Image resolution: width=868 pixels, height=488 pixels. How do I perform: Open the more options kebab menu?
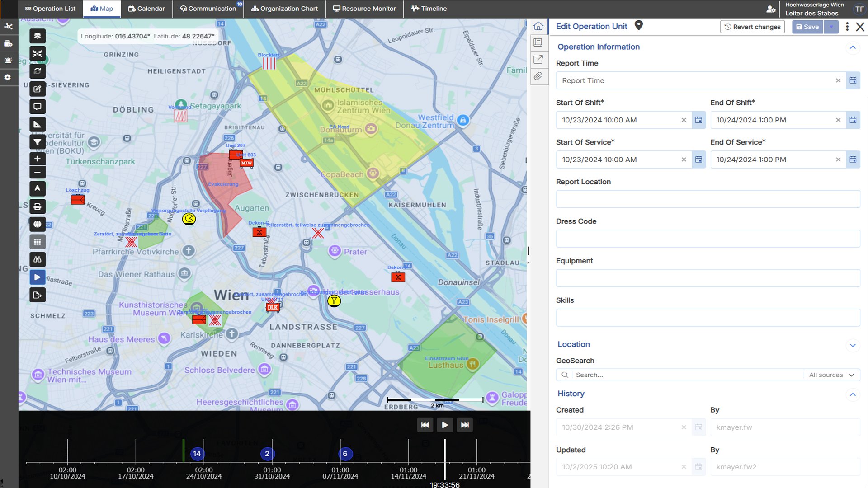click(x=847, y=27)
